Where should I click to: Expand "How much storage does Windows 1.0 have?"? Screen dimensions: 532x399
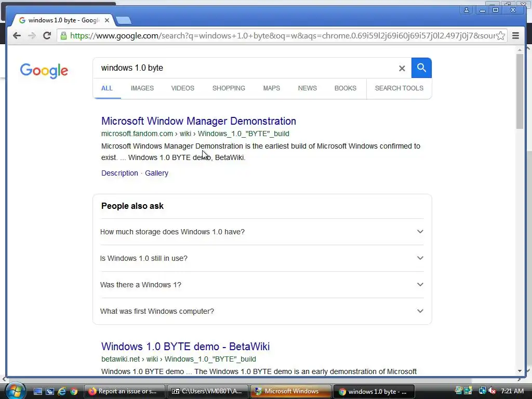[x=262, y=232]
